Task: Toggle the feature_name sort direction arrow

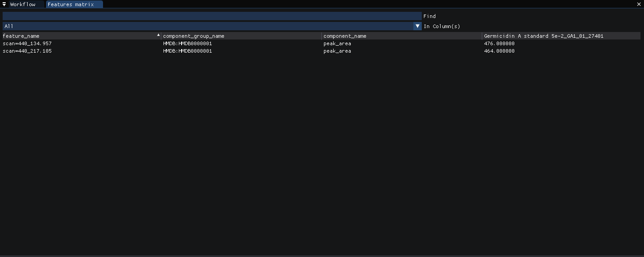Action: click(158, 35)
